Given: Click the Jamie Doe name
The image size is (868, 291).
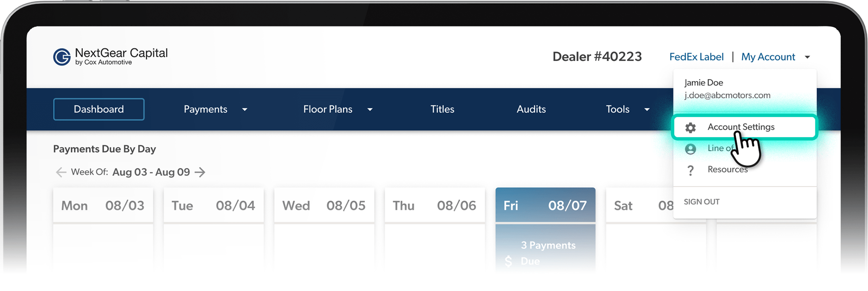Looking at the screenshot, I should (704, 82).
